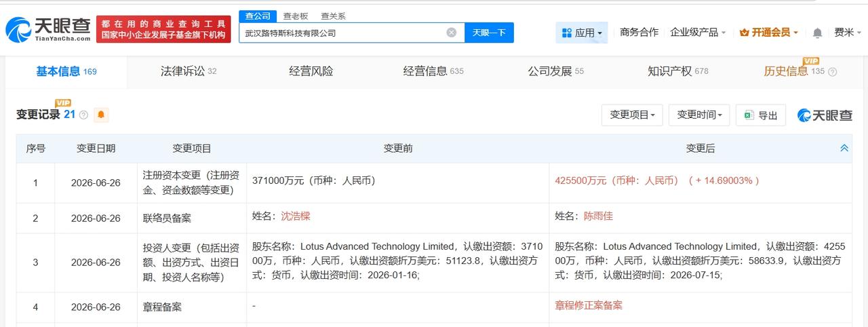Click the 章程修正案备案 link
868x327 pixels.
589,306
